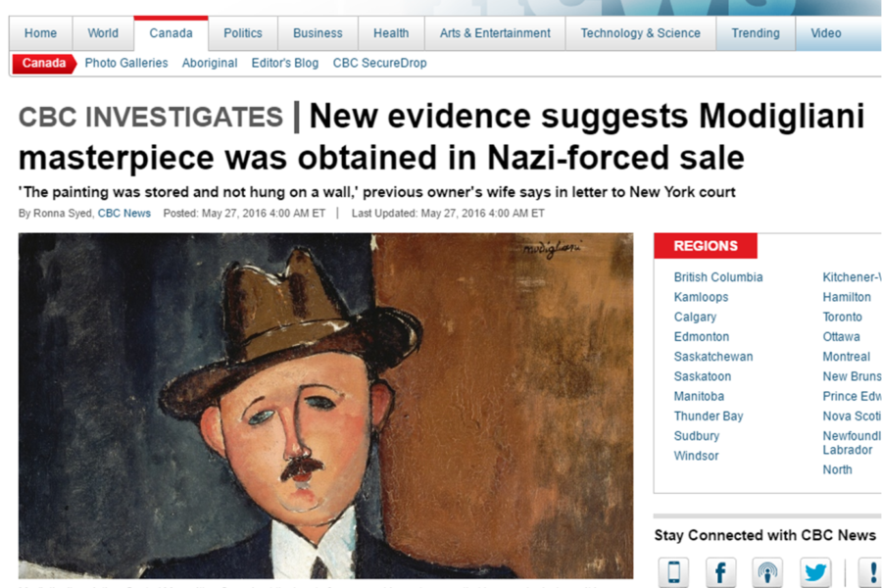Screen dimensions: 882x588
Task: Open Technology & Science tab
Action: pos(641,33)
